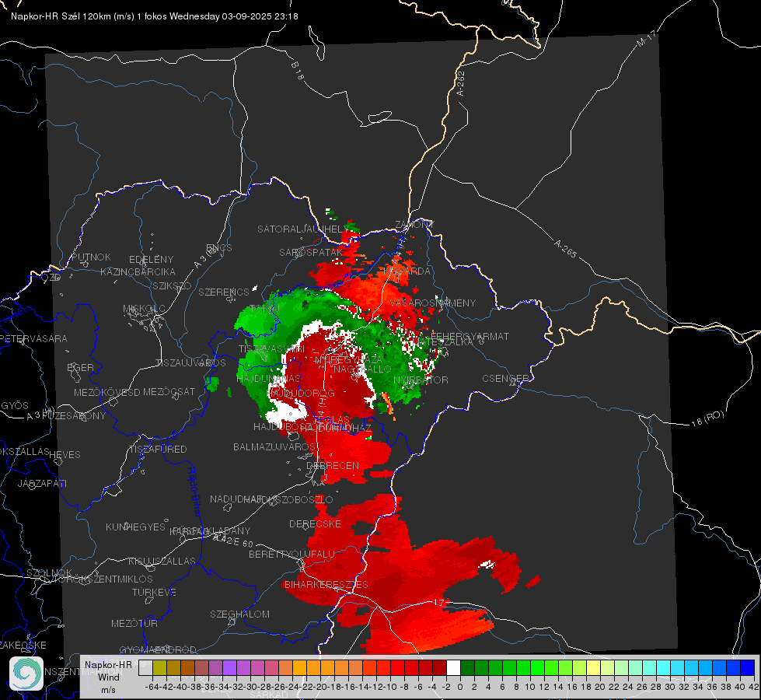
Task: Click the CSENGER town label
Action: point(506,378)
